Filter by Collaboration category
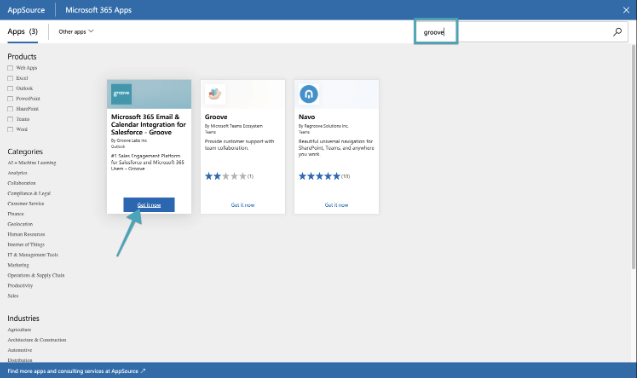Image resolution: width=638 pixels, height=378 pixels. (22, 183)
